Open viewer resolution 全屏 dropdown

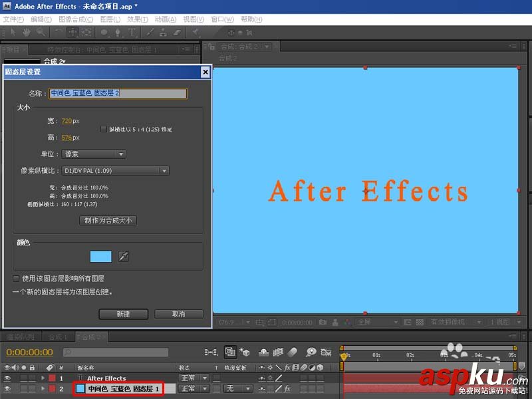[x=378, y=322]
